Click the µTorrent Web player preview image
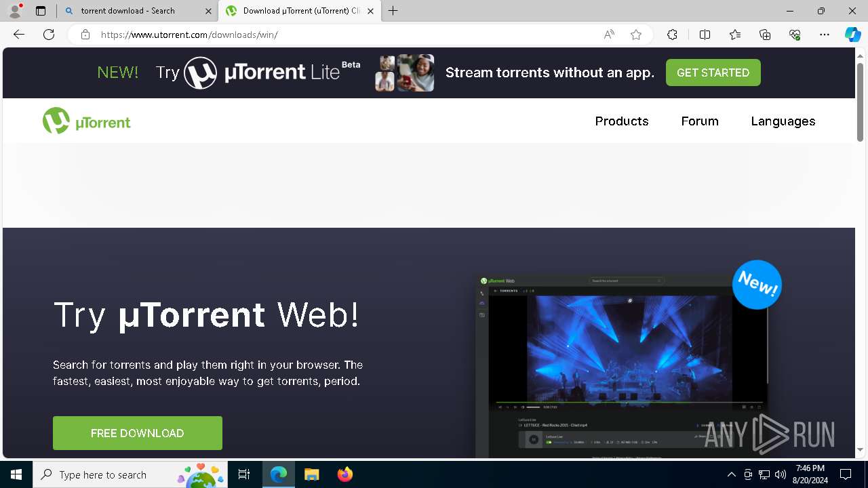The image size is (868, 488). 621,366
